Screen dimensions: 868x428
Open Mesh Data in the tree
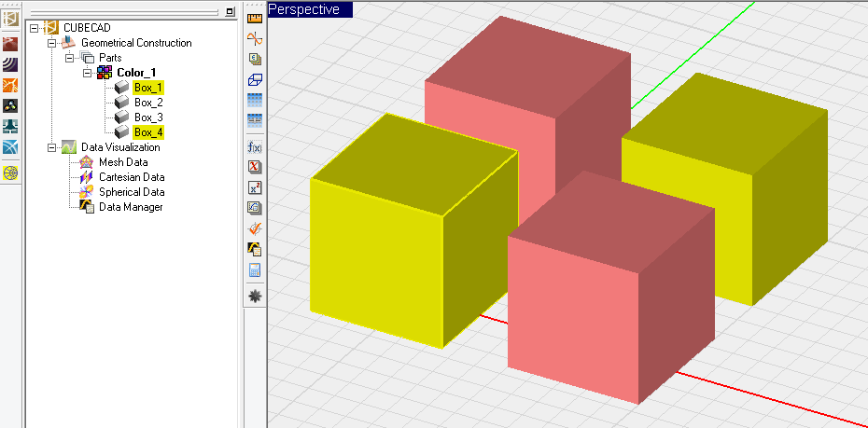click(123, 162)
